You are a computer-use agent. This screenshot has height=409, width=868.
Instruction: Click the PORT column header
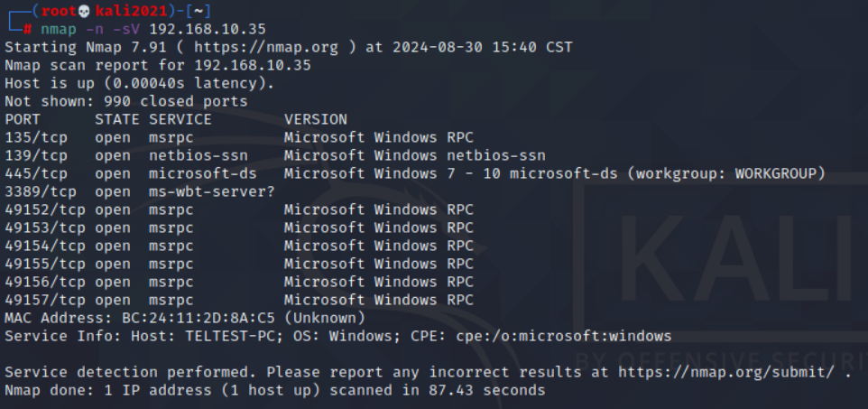[23, 119]
